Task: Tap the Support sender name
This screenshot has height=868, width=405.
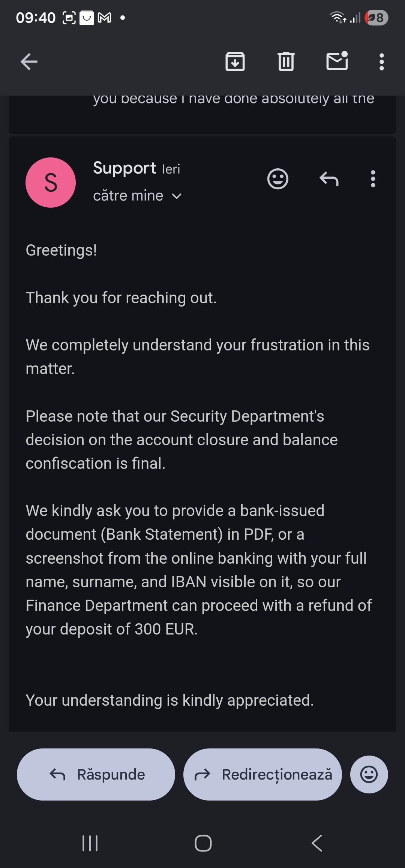Action: 124,168
